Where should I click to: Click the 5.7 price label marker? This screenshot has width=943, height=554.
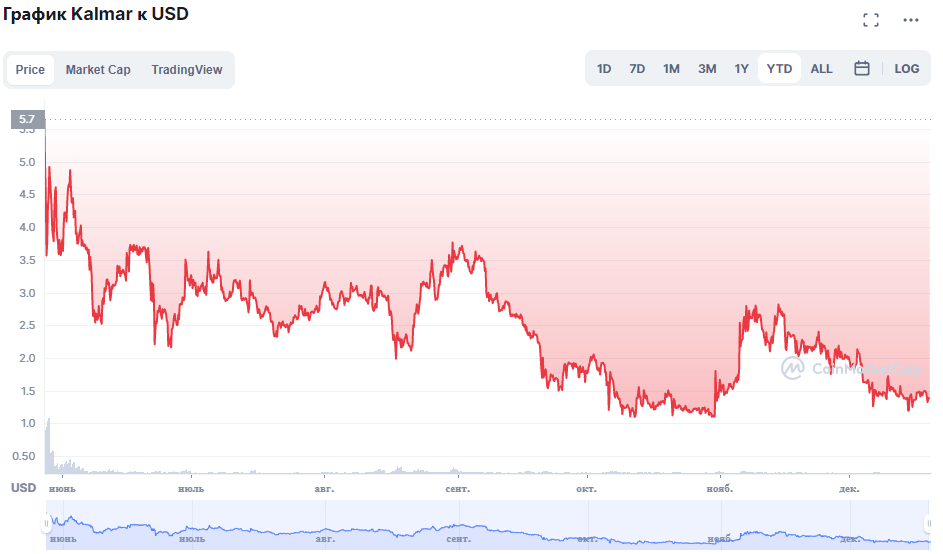pyautogui.click(x=28, y=119)
